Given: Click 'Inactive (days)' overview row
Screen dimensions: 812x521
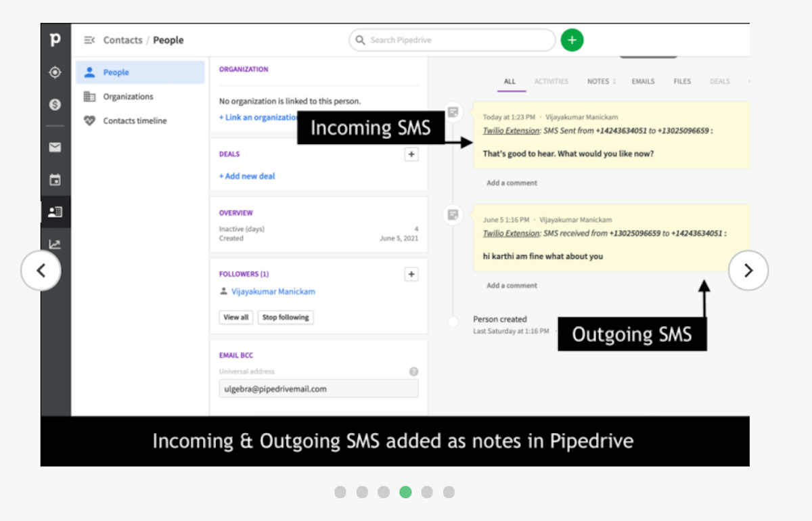Looking at the screenshot, I should [x=319, y=229].
